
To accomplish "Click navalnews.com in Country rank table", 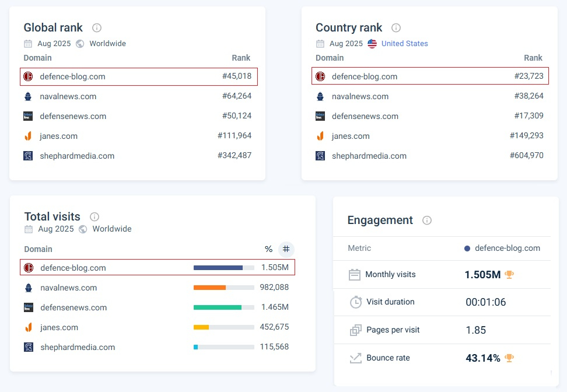I will [360, 96].
